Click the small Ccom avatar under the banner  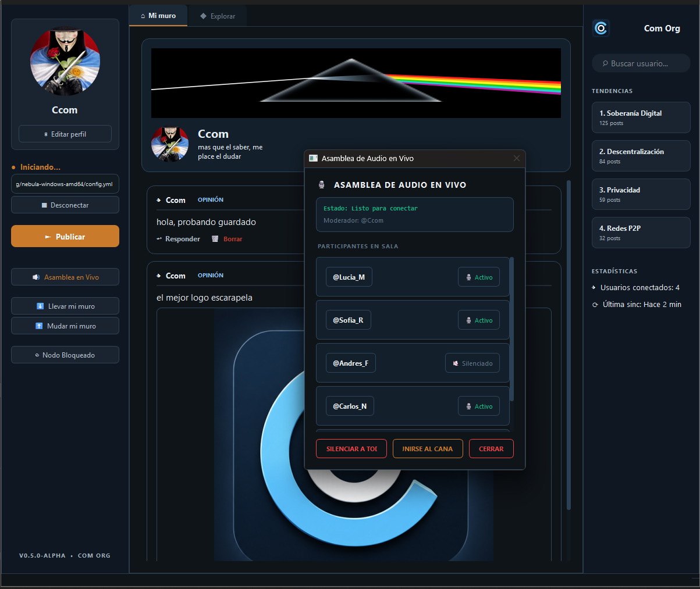170,143
